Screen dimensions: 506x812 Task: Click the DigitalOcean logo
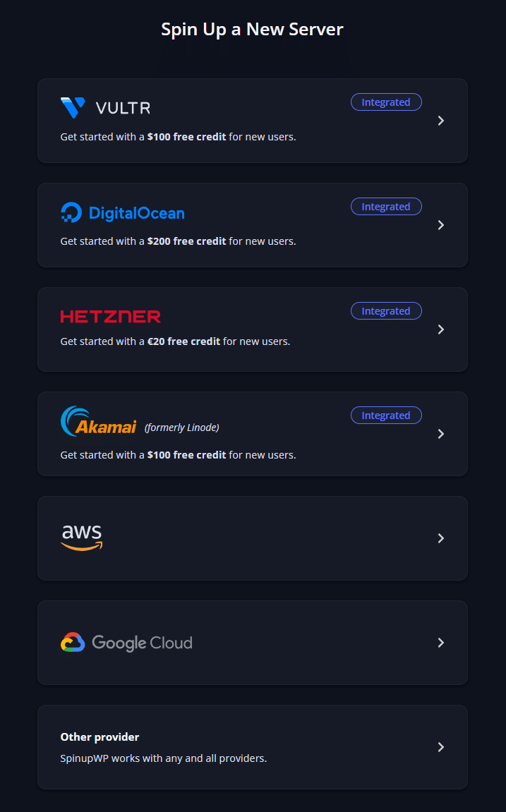click(122, 213)
